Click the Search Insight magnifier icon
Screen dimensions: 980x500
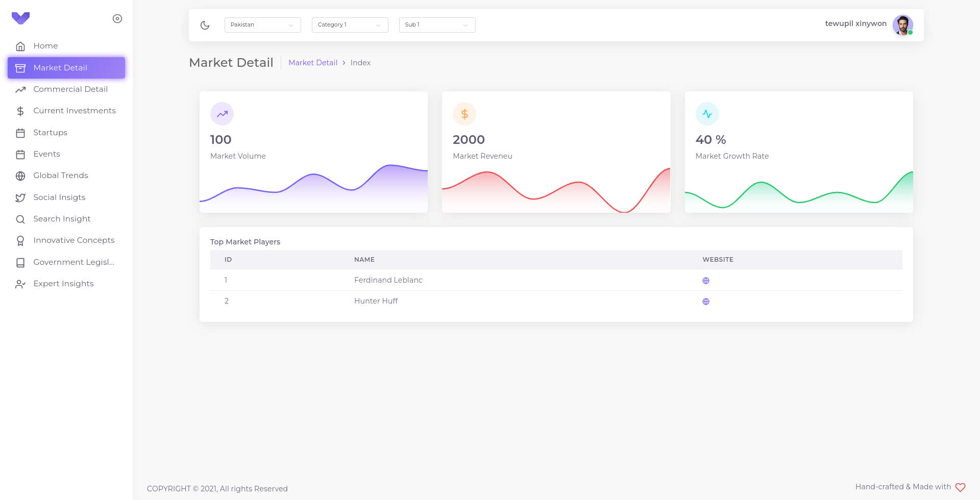[x=20, y=219]
